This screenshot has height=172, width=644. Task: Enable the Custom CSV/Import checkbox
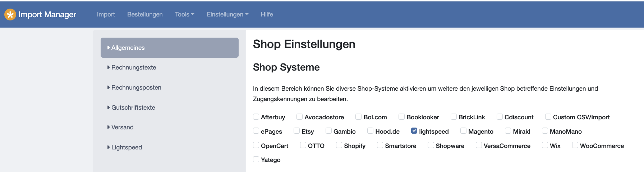[x=548, y=116]
